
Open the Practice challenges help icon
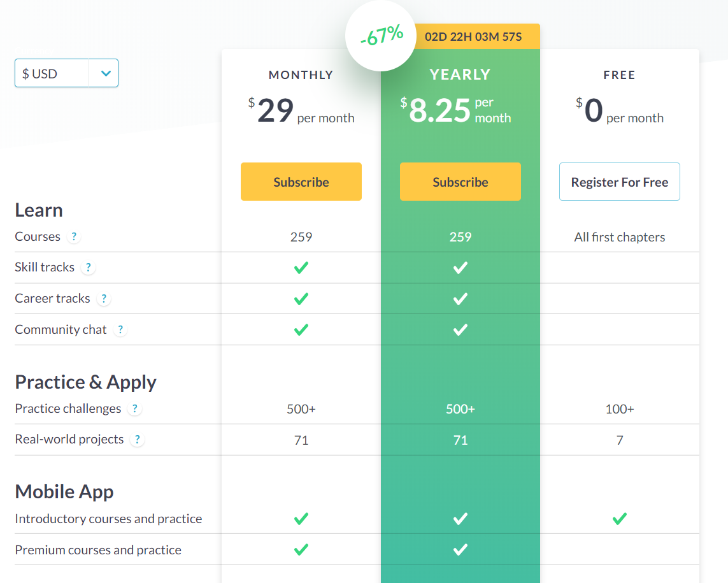pos(134,409)
